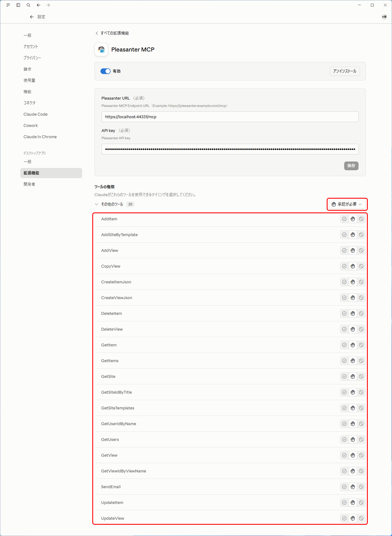Viewport: 392px width, 536px height.
Task: Block the DeleteView tool (ban icon)
Action: coord(361,329)
